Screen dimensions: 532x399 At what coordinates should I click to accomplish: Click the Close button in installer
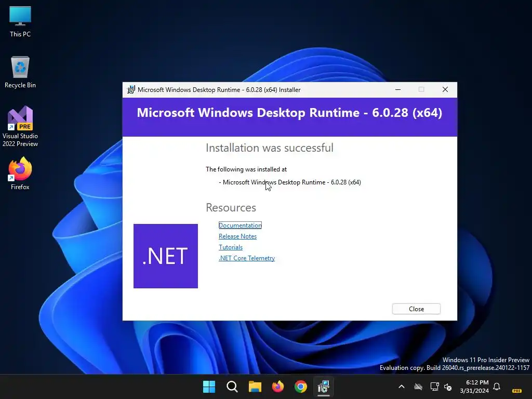click(416, 309)
